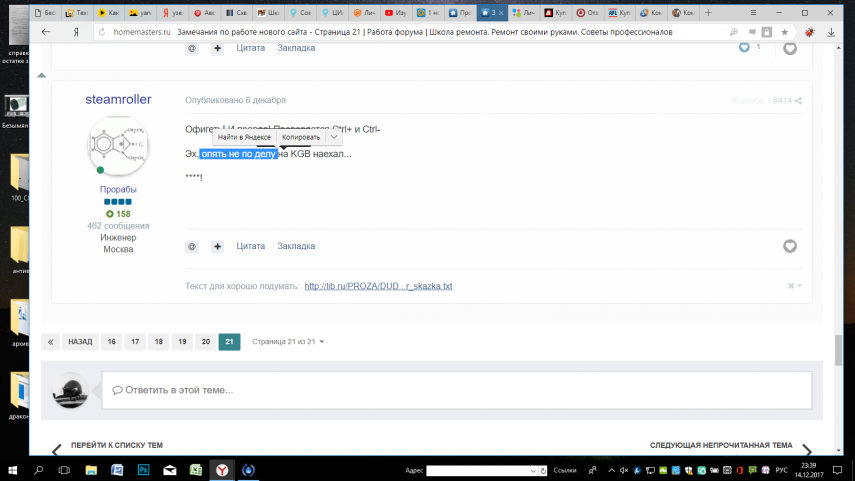Viewport: 855px width, 481px height.
Task: Click the 'Цитата' link under steamroller's post
Action: tap(250, 246)
